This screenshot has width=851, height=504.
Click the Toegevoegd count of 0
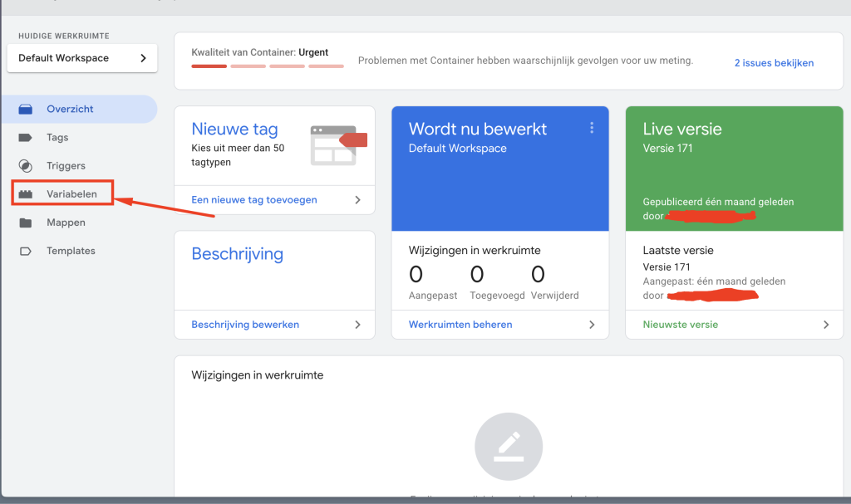point(477,275)
